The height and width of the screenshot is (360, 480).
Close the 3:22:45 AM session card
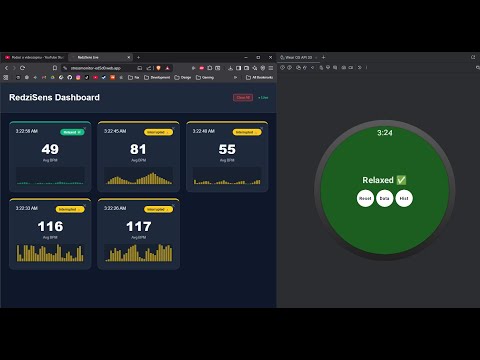coord(173,128)
